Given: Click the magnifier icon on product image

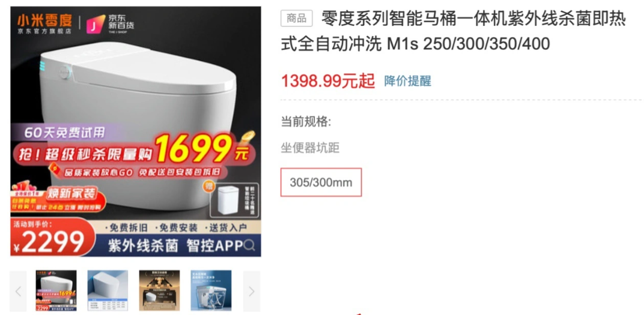Looking at the screenshot, I should click(249, 245).
